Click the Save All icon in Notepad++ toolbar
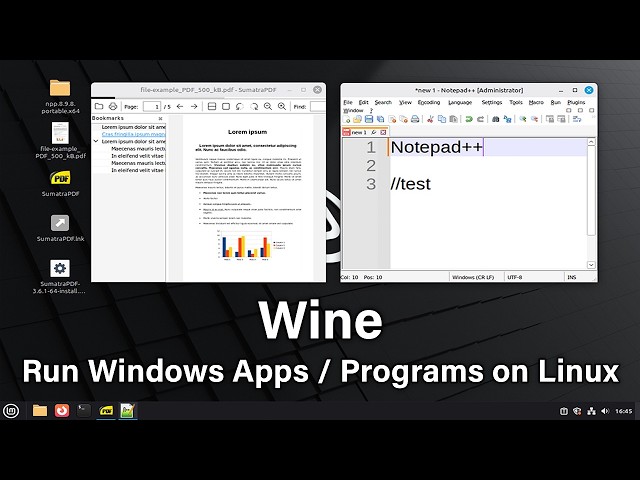 pyautogui.click(x=380, y=119)
